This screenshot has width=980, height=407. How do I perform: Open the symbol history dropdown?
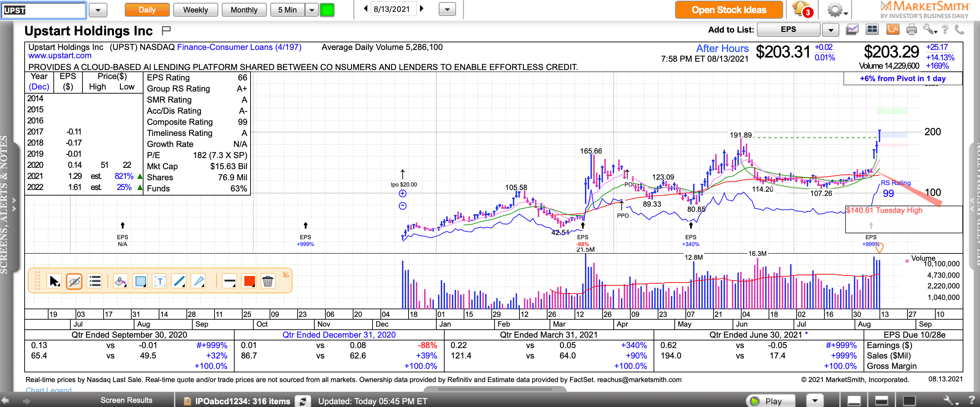98,10
